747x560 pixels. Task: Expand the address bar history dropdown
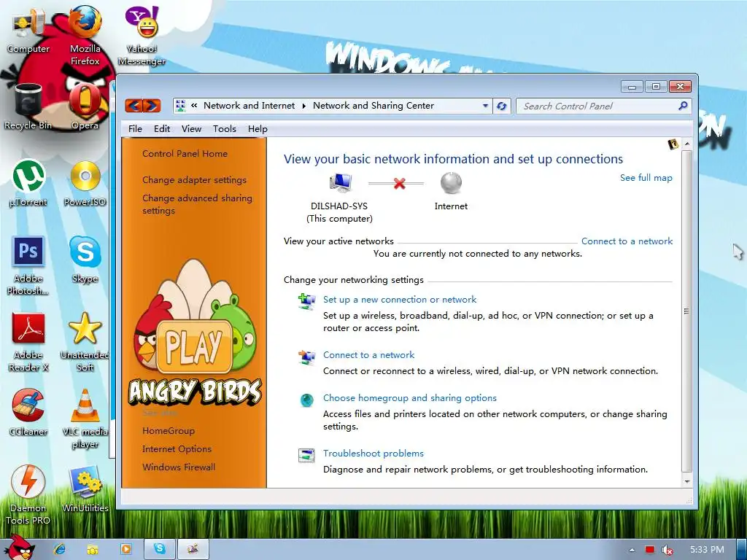485,106
